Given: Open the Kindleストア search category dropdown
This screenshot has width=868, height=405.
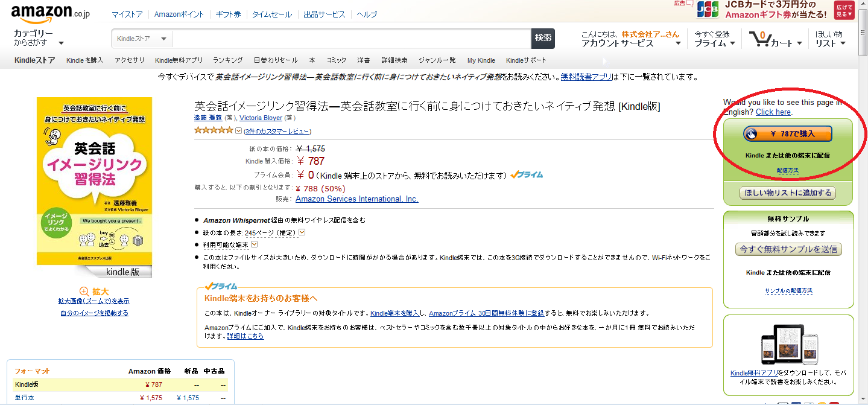Looking at the screenshot, I should click(x=142, y=39).
